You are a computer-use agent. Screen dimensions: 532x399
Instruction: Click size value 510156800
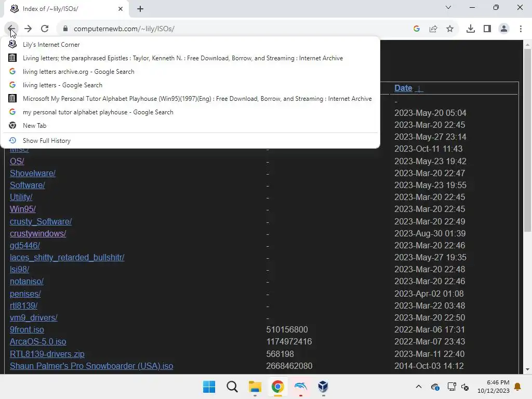287,329
